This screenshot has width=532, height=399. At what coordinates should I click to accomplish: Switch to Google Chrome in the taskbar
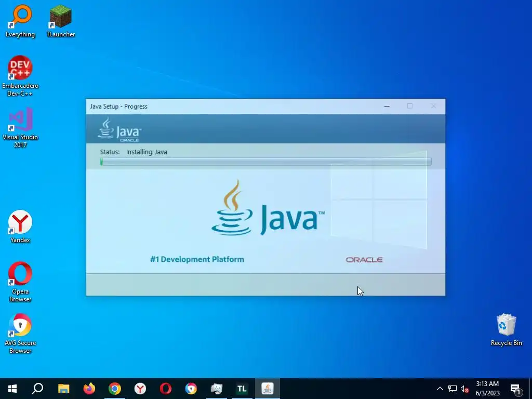[115, 389]
